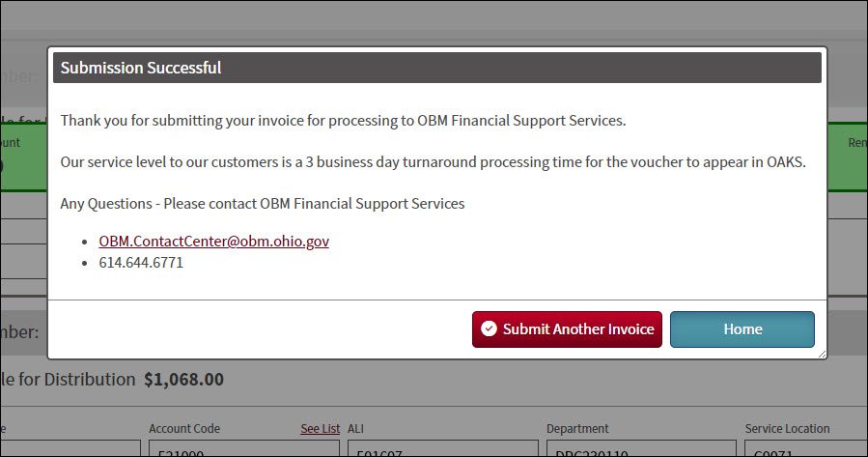Click the 3 business day turnaround message
The height and width of the screenshot is (457, 868).
tap(433, 162)
